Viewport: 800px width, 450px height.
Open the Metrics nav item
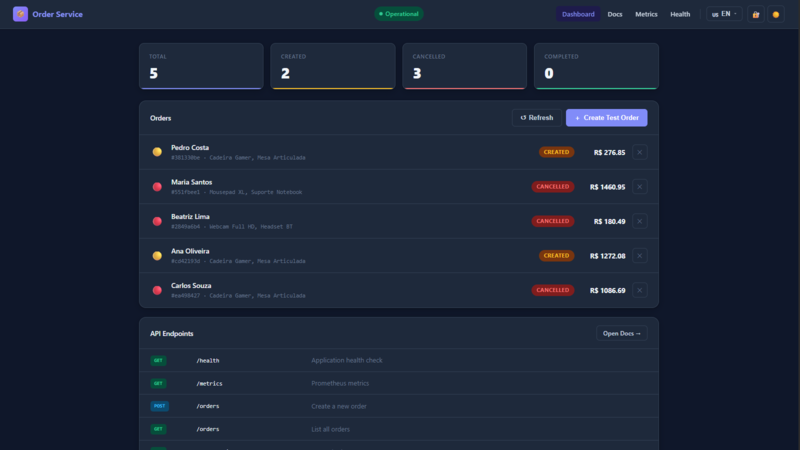click(x=646, y=14)
